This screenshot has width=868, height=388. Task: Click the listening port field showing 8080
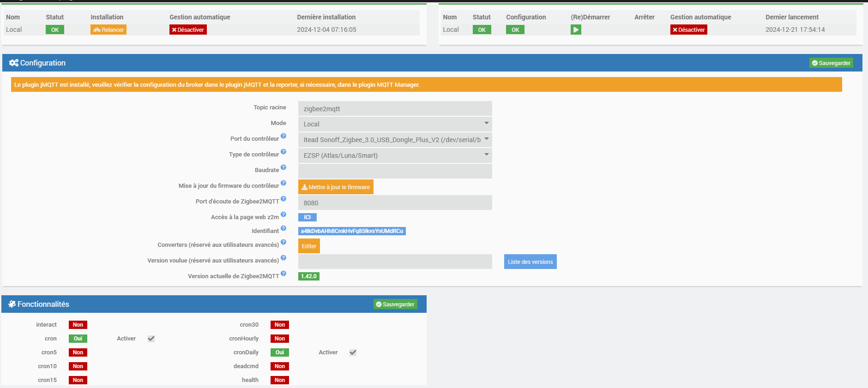pos(395,203)
